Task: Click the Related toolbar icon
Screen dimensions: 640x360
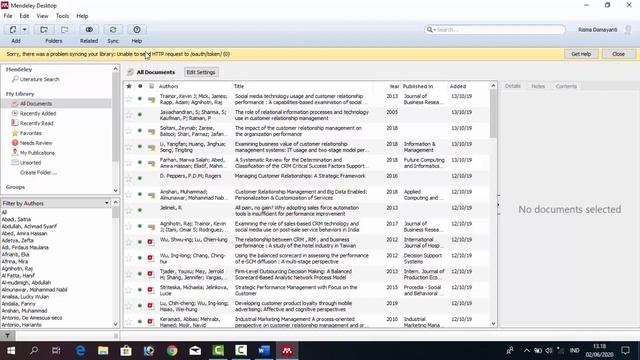Action: point(89,30)
